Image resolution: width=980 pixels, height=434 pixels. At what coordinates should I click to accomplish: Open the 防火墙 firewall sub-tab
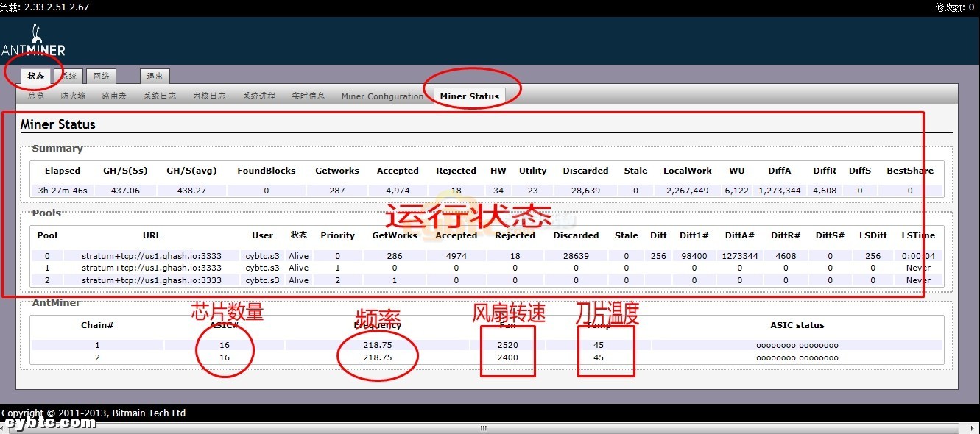tap(73, 96)
